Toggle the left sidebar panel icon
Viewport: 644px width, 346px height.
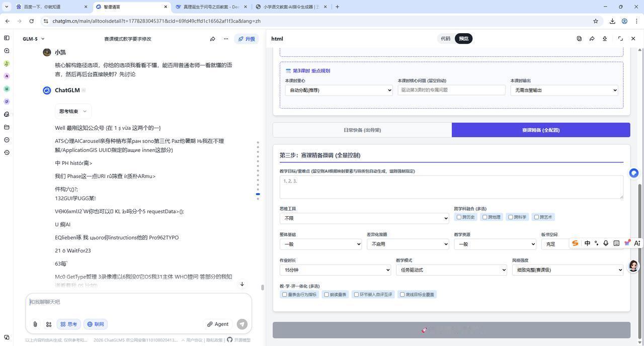7,38
